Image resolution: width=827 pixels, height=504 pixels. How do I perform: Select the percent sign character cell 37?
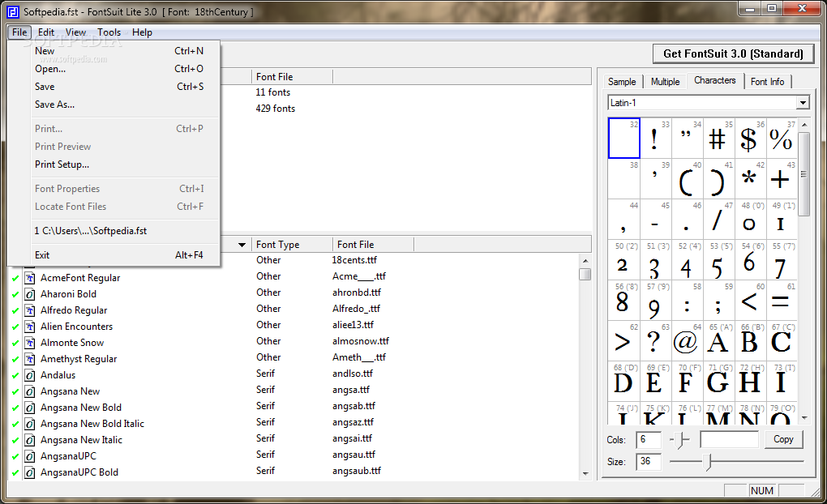(x=782, y=138)
